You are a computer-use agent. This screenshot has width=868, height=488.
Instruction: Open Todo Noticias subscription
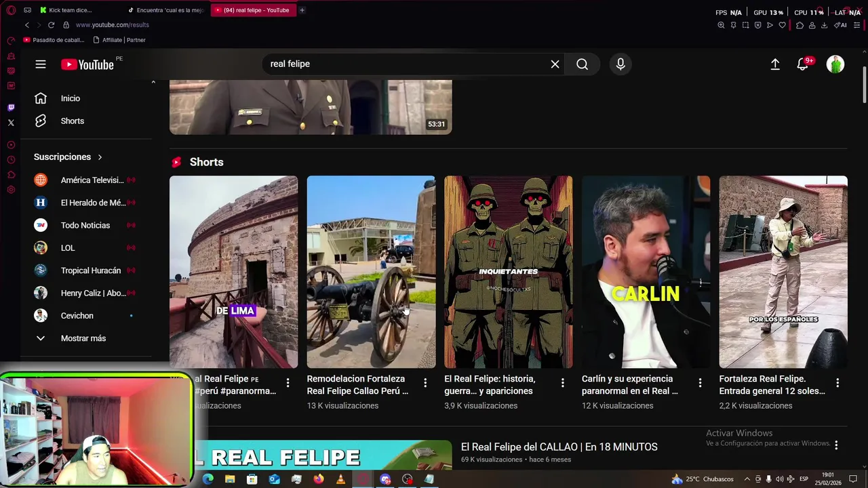tap(85, 225)
